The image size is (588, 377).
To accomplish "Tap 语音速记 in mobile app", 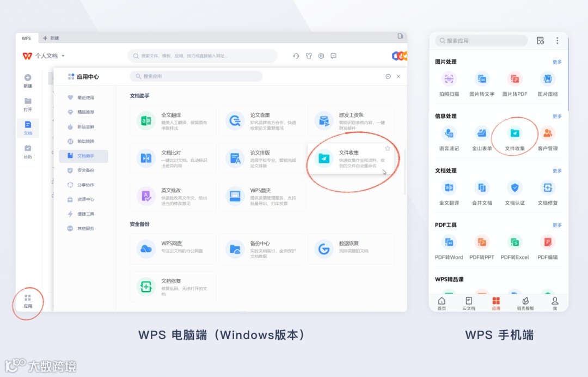I will [x=449, y=139].
